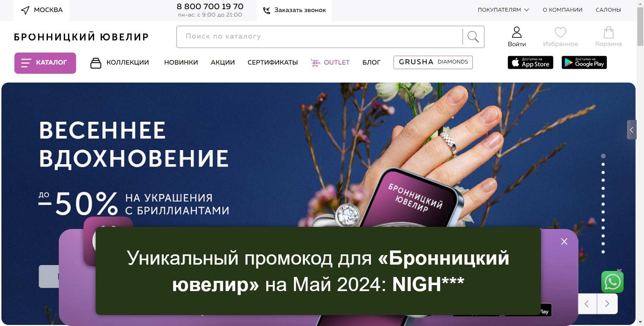Click the Google Play download badge
Image resolution: width=644 pixels, height=326 pixels.
[584, 62]
